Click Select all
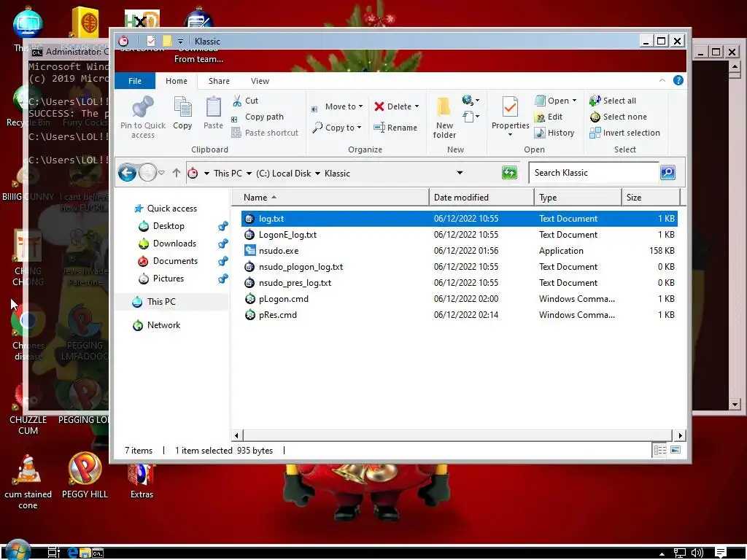The width and height of the screenshot is (747, 560). [613, 101]
